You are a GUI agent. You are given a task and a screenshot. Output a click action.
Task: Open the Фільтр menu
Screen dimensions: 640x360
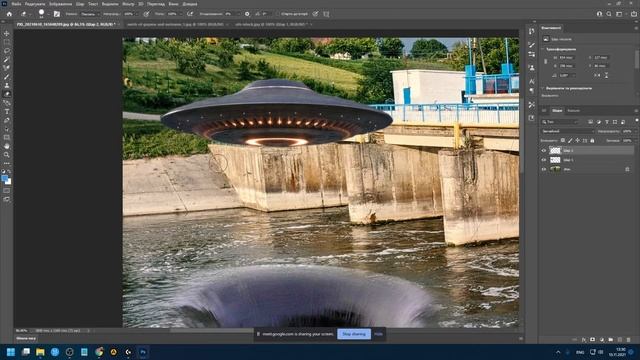click(x=128, y=4)
